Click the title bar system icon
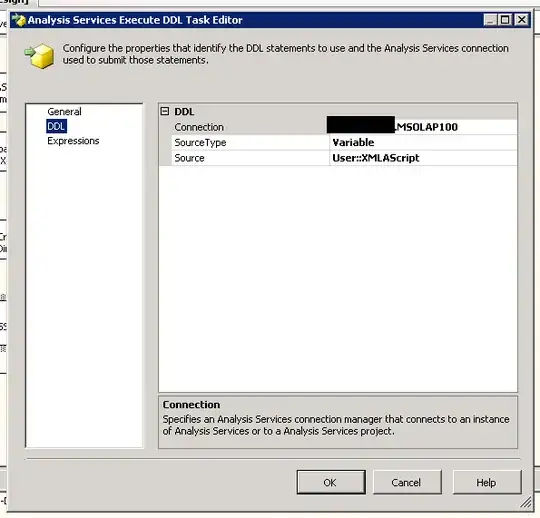The image size is (540, 518). click(x=19, y=20)
